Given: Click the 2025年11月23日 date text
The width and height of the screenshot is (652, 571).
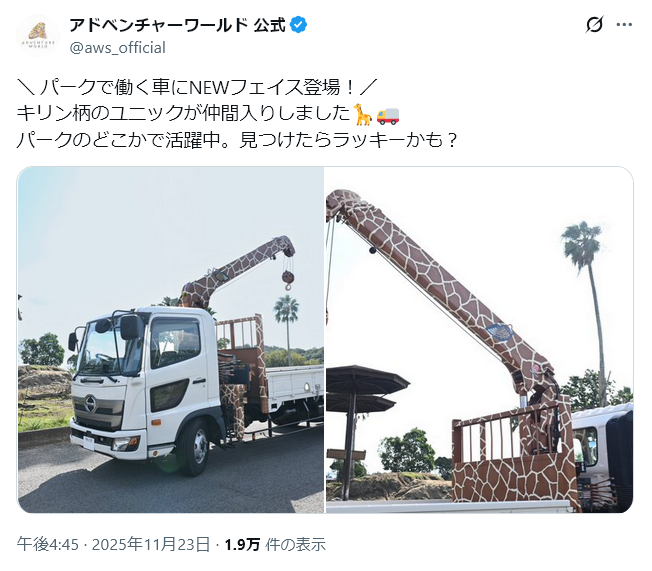Looking at the screenshot, I should (x=151, y=544).
